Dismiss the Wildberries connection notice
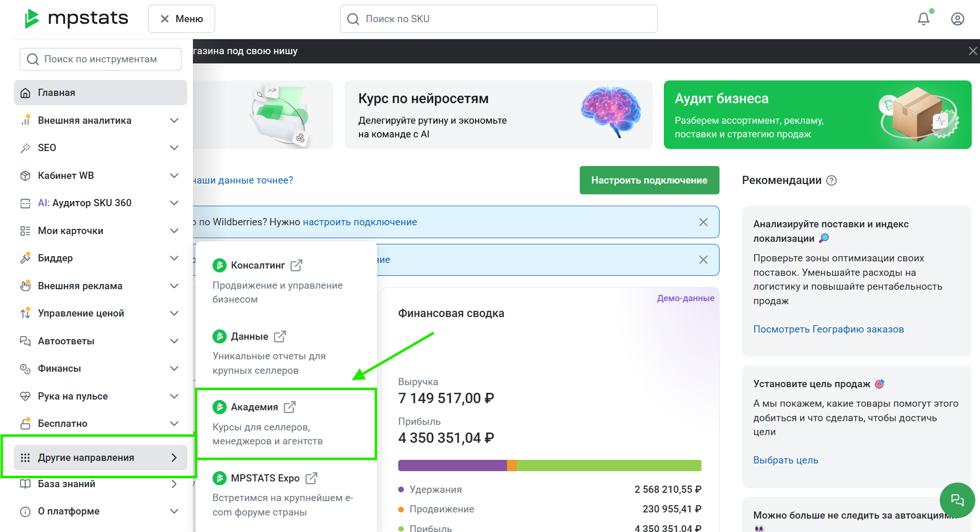 (x=703, y=222)
